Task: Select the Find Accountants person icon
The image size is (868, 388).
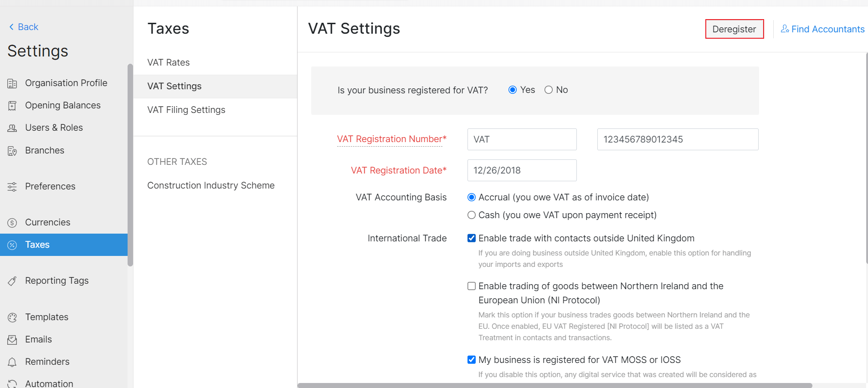Action: click(x=785, y=29)
